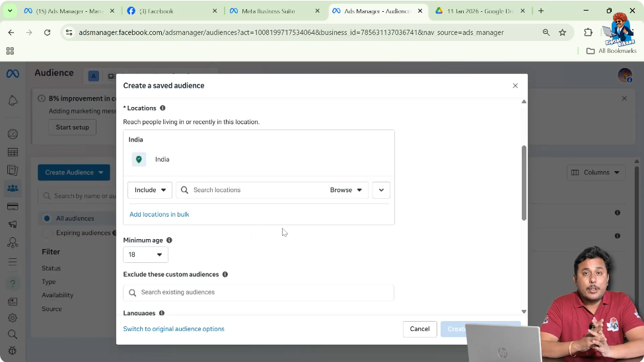This screenshot has height=362, width=644.
Task: Click the Type filter item
Action: pos(48,281)
